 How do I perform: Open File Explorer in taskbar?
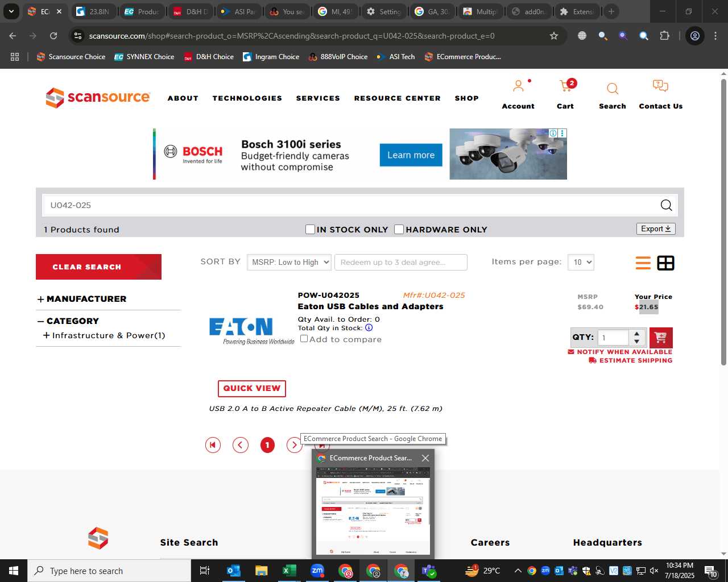[261, 571]
